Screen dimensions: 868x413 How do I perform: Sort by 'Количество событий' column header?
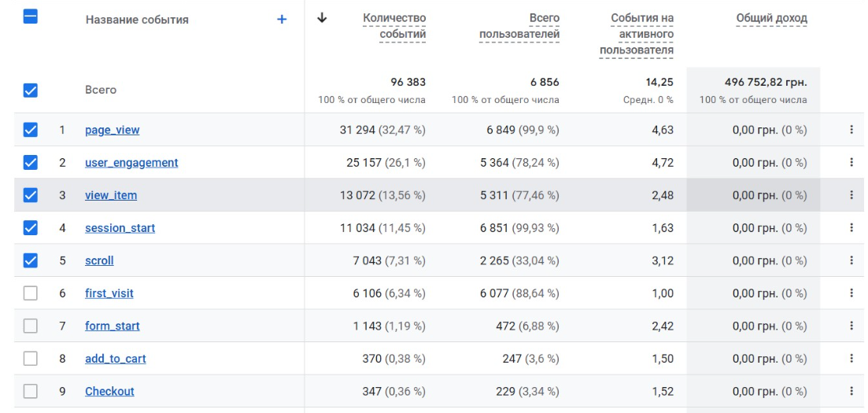(393, 26)
